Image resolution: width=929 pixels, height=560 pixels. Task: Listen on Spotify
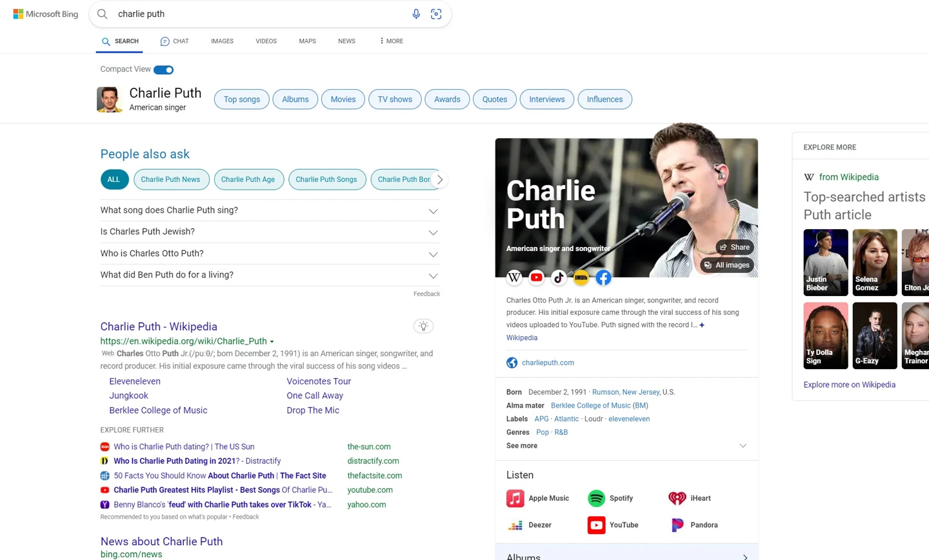pos(610,498)
